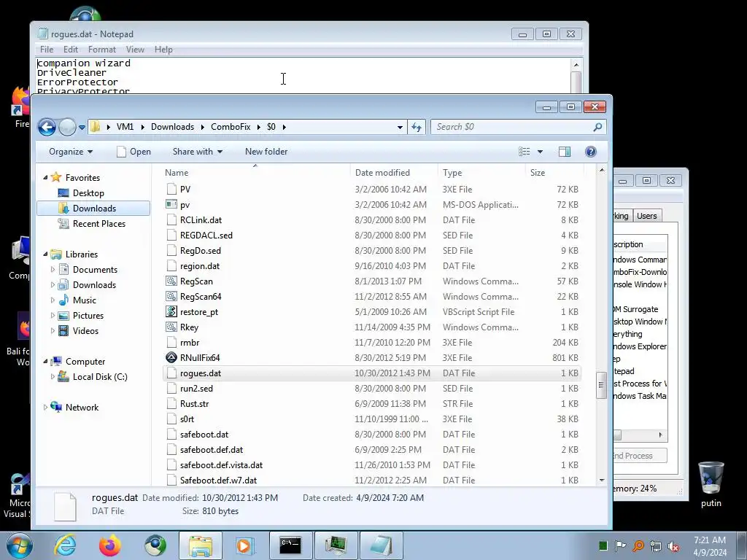Collapse the Libraries tree group
The width and height of the screenshot is (747, 560).
tap(45, 254)
